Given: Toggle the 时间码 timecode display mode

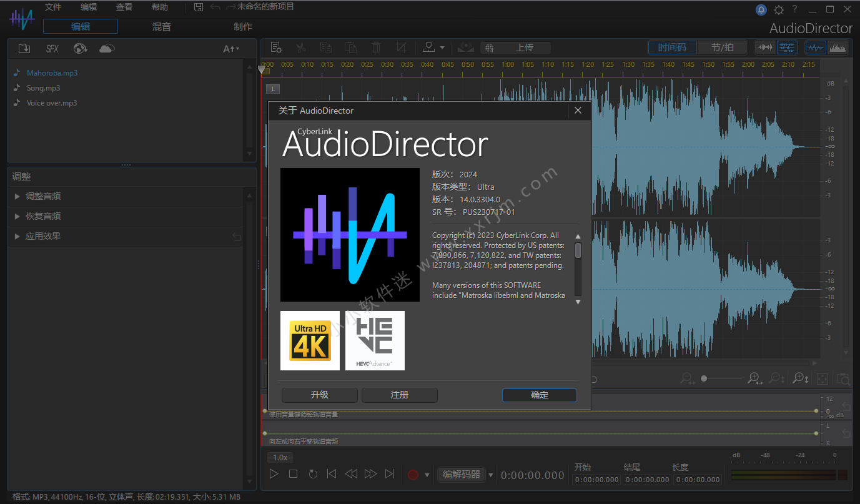Looking at the screenshot, I should click(x=672, y=47).
